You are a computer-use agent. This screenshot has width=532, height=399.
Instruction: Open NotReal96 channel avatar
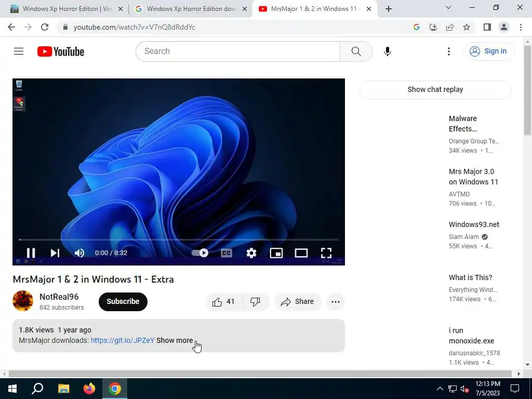tap(23, 301)
